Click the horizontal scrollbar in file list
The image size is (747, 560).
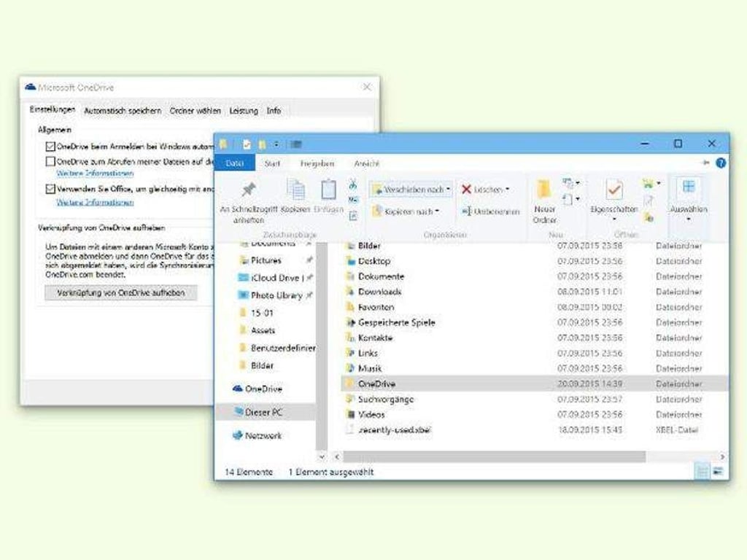(x=494, y=456)
